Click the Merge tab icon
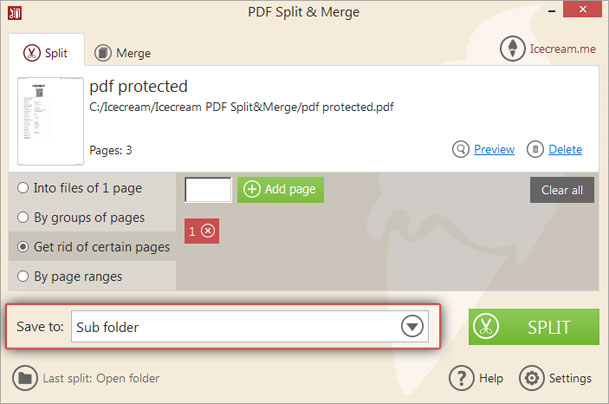This screenshot has width=609, height=404. (103, 53)
